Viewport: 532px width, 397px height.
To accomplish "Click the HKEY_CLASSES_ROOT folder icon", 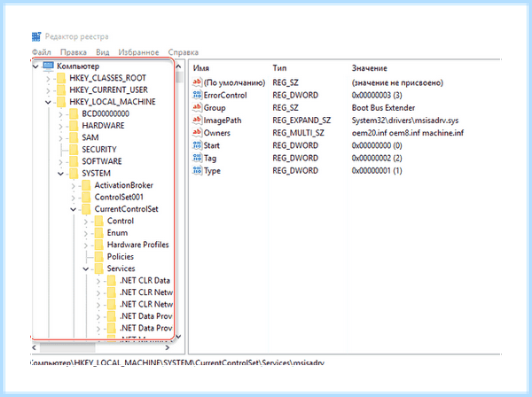I will pos(61,78).
